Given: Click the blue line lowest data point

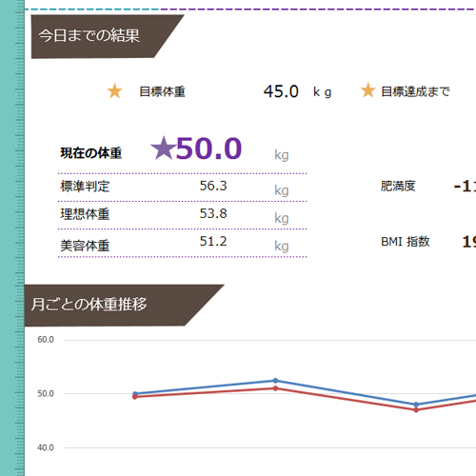Looking at the screenshot, I should pyautogui.click(x=416, y=405).
